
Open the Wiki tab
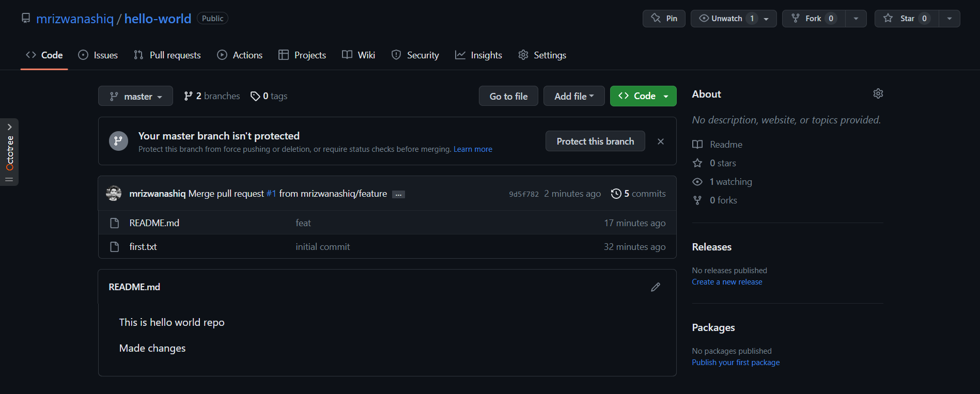click(359, 55)
